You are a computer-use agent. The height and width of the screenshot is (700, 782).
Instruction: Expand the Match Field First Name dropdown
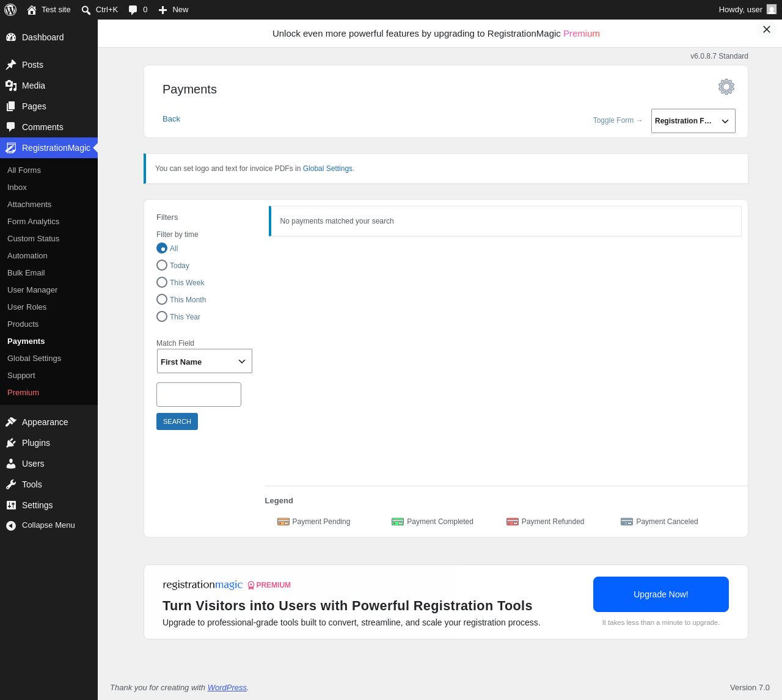[205, 361]
